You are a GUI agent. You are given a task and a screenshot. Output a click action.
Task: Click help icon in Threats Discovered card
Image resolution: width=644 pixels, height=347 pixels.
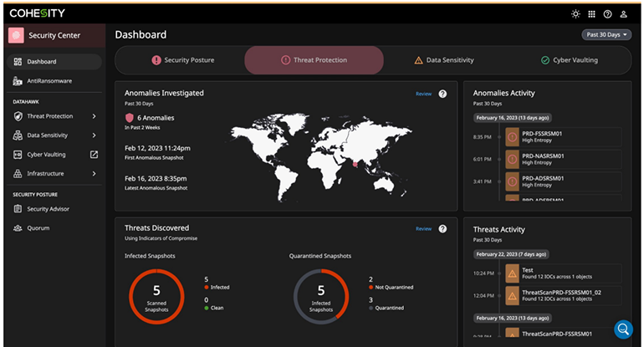(442, 229)
